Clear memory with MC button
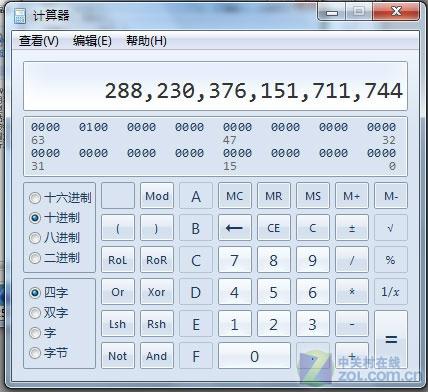This screenshot has width=428, height=392. (235, 196)
